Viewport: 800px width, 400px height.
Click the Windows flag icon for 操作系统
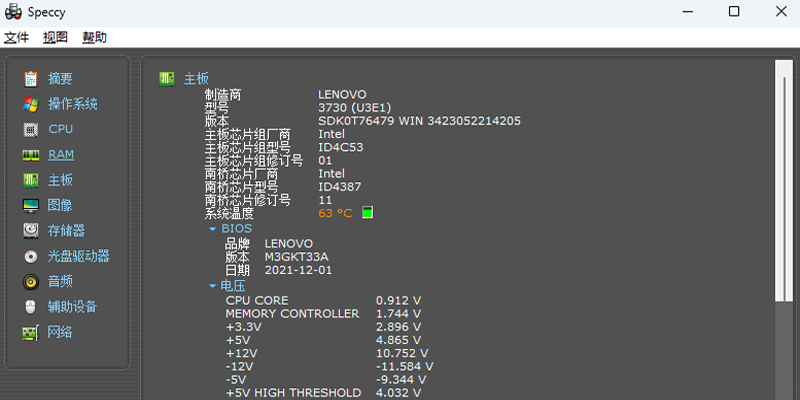31,104
